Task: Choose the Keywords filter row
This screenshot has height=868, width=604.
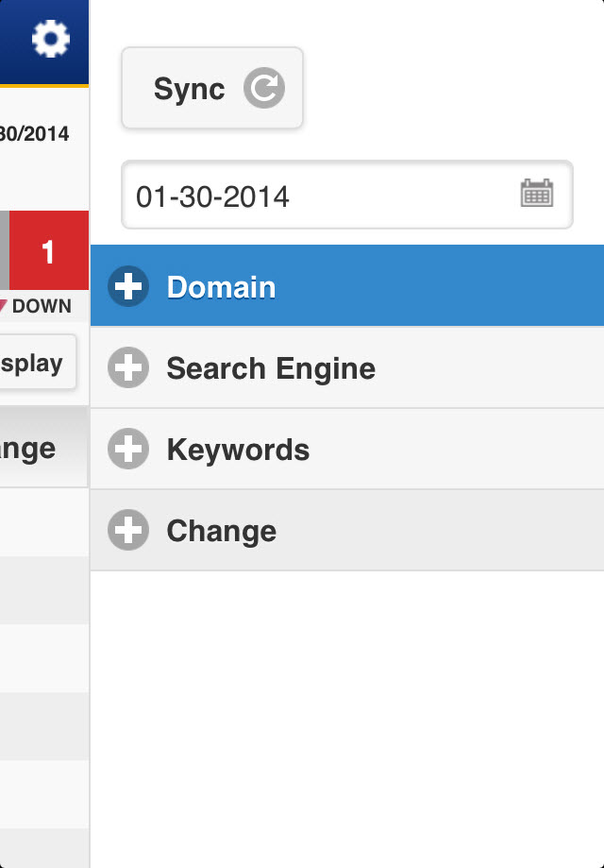Action: click(x=377, y=449)
